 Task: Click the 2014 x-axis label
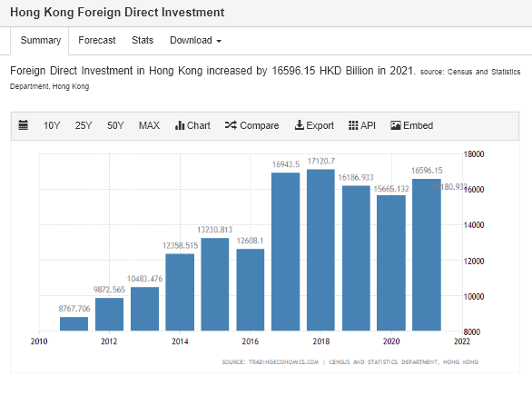(x=180, y=341)
